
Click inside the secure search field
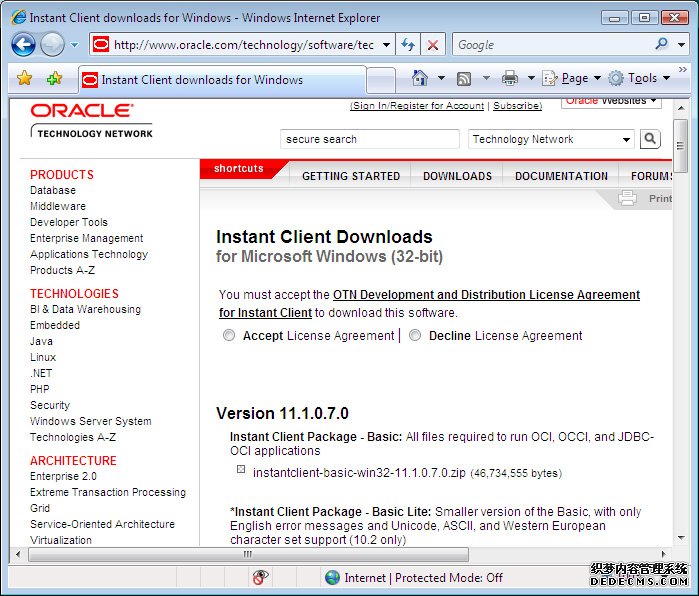pos(369,139)
